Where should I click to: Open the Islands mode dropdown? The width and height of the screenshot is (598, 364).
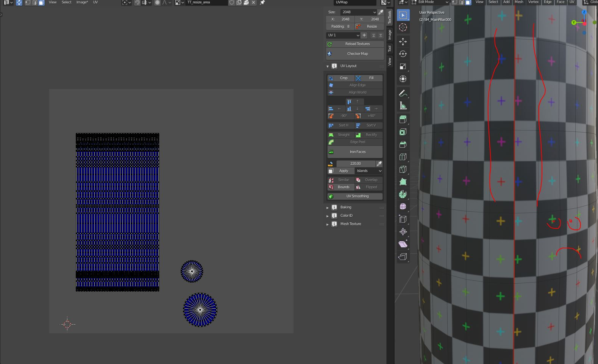pyautogui.click(x=368, y=171)
